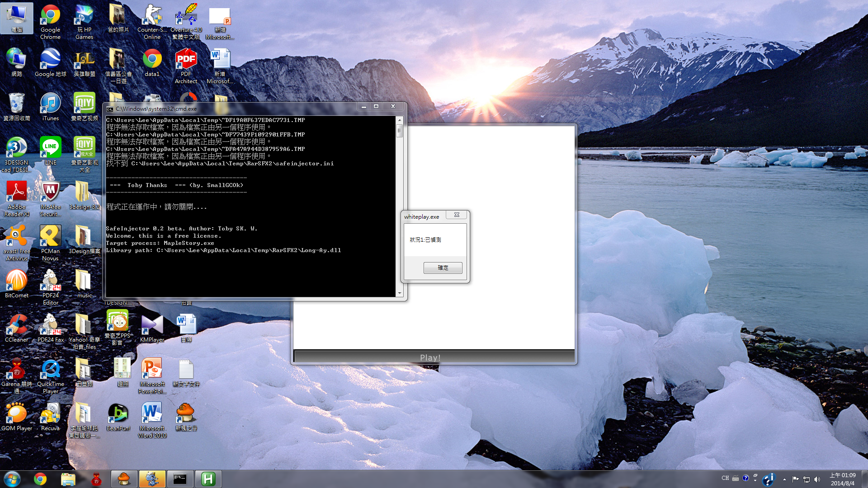The height and width of the screenshot is (488, 868).
Task: Open the data1 Chrome shortcut
Action: (152, 62)
